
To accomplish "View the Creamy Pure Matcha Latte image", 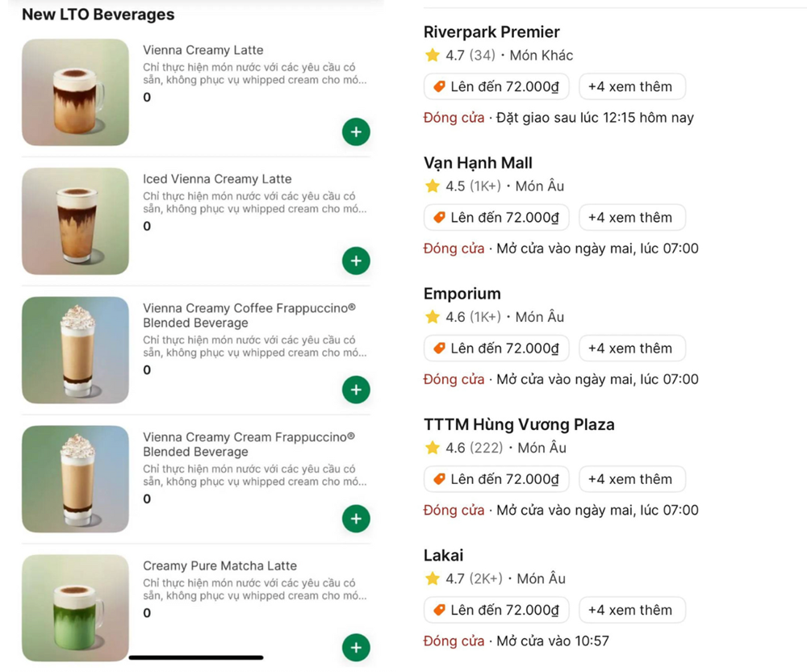I will [74, 607].
